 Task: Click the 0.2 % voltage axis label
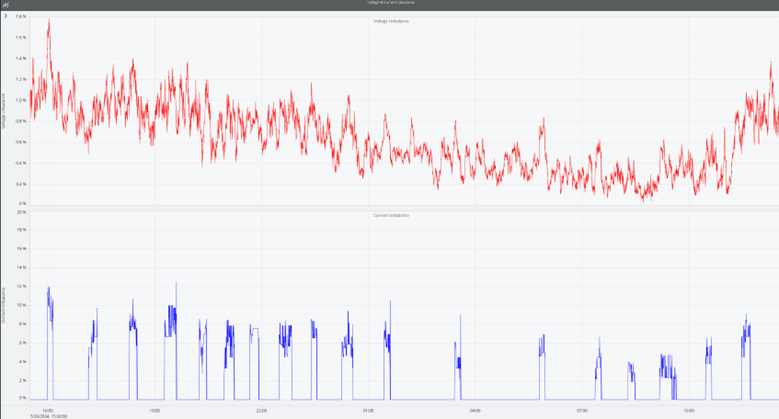[x=21, y=183]
